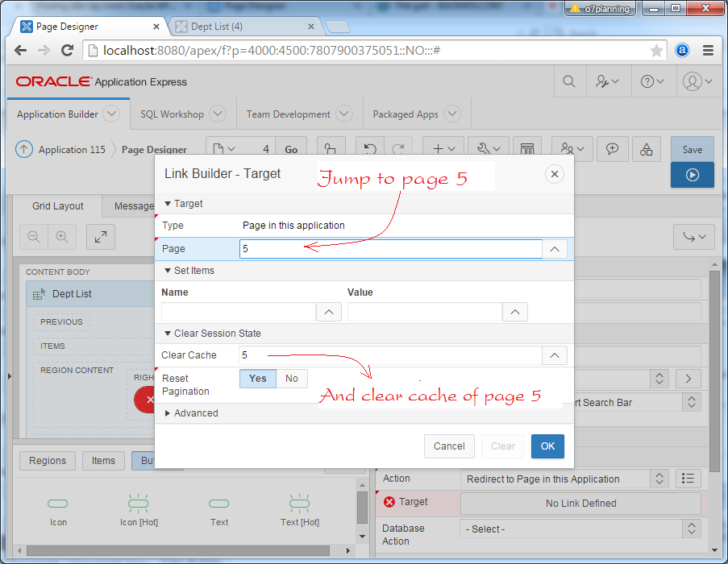
Task: Open the account profile menu
Action: (697, 81)
